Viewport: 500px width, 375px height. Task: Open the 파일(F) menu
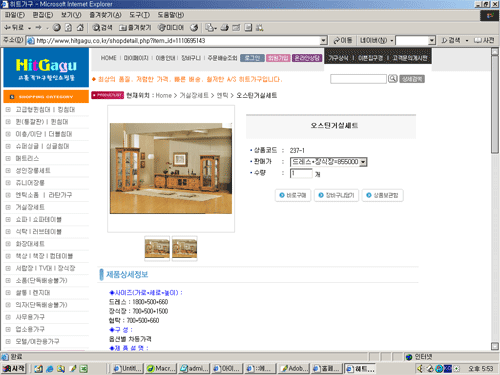coord(15,15)
